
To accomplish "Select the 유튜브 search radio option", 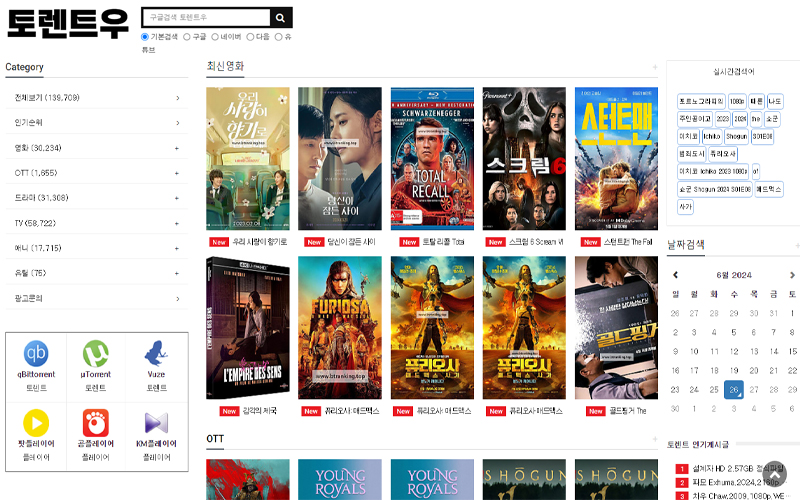I will [x=279, y=37].
